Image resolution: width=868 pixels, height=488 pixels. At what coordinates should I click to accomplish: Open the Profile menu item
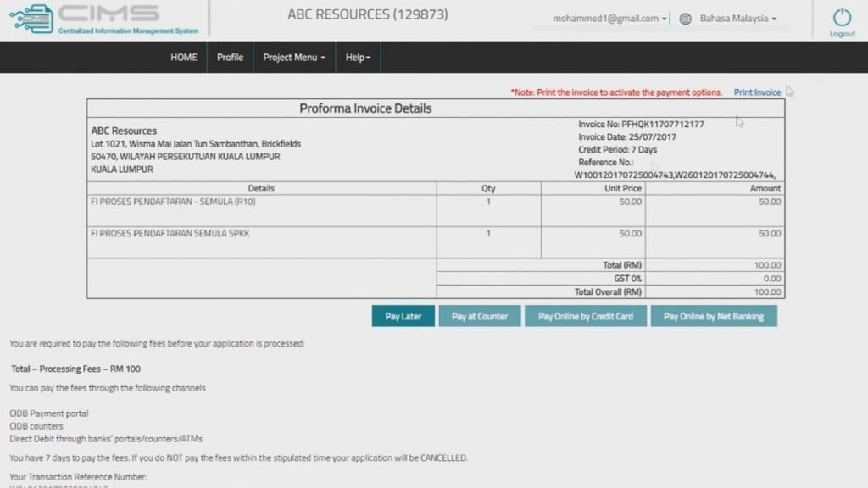[x=230, y=57]
